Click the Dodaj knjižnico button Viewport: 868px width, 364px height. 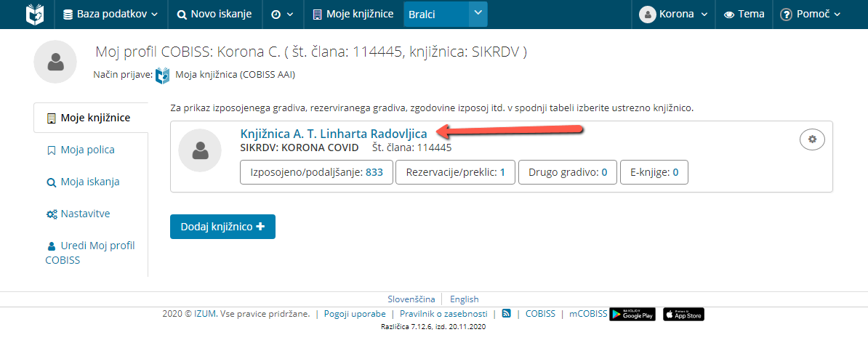tap(222, 227)
